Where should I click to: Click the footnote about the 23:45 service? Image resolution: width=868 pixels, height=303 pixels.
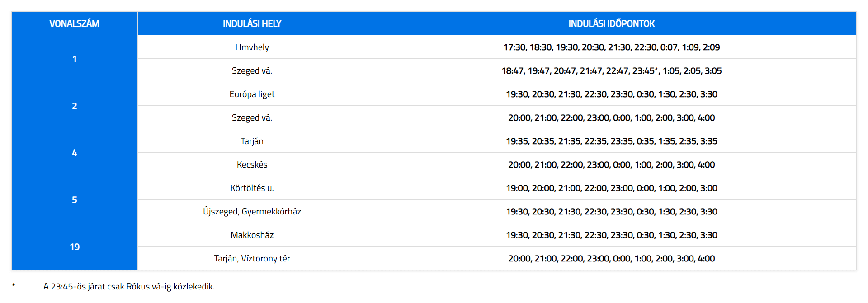coord(129,286)
